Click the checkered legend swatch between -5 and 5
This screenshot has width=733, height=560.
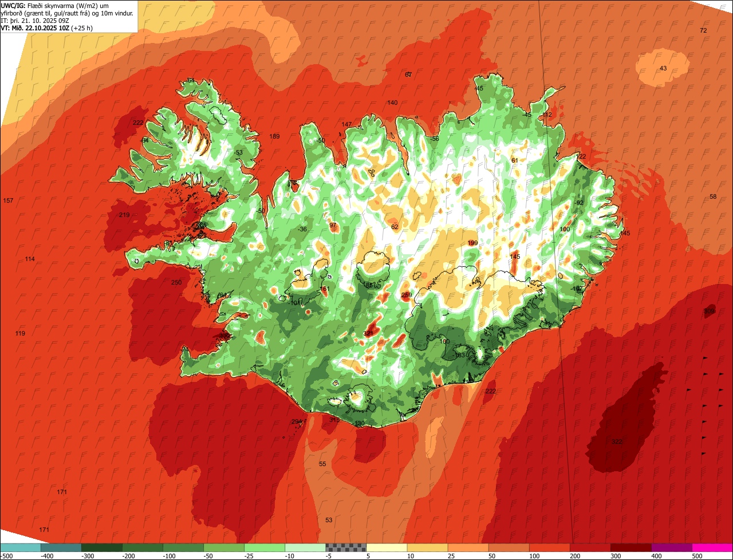[346, 547]
